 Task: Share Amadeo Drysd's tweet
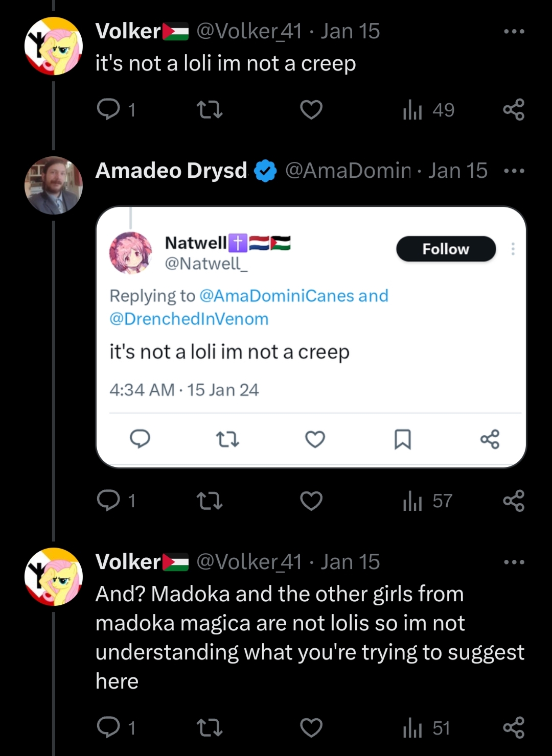(x=514, y=501)
